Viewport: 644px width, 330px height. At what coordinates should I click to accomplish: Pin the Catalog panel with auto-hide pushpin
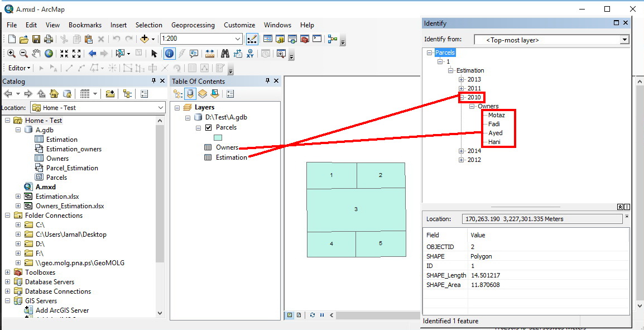(x=153, y=81)
